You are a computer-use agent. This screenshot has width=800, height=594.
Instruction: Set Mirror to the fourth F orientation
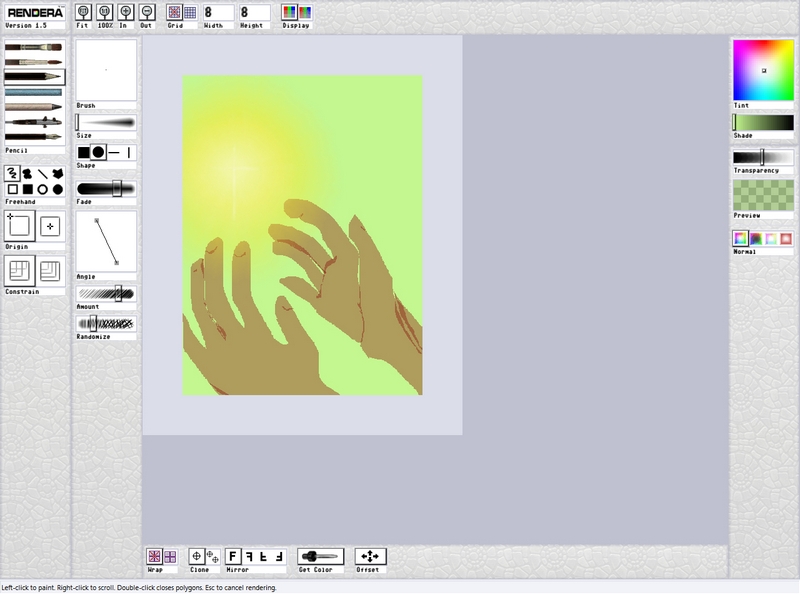point(279,556)
